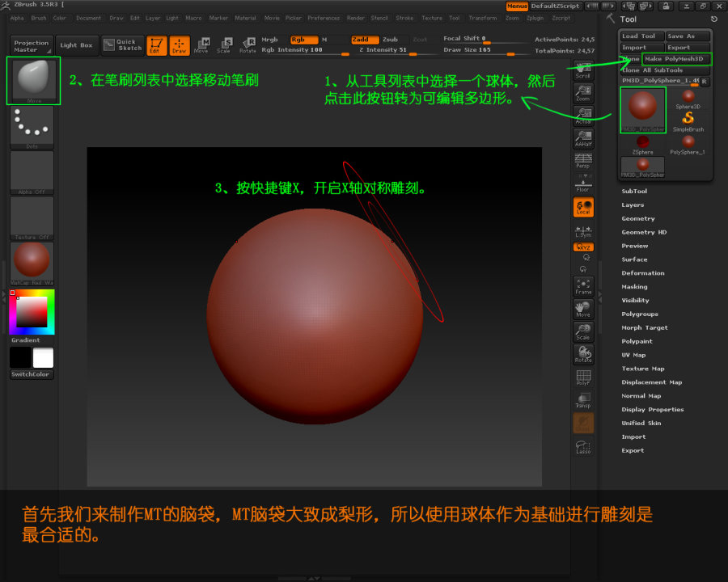Open the Light Box browser
The image size is (728, 582).
click(76, 45)
